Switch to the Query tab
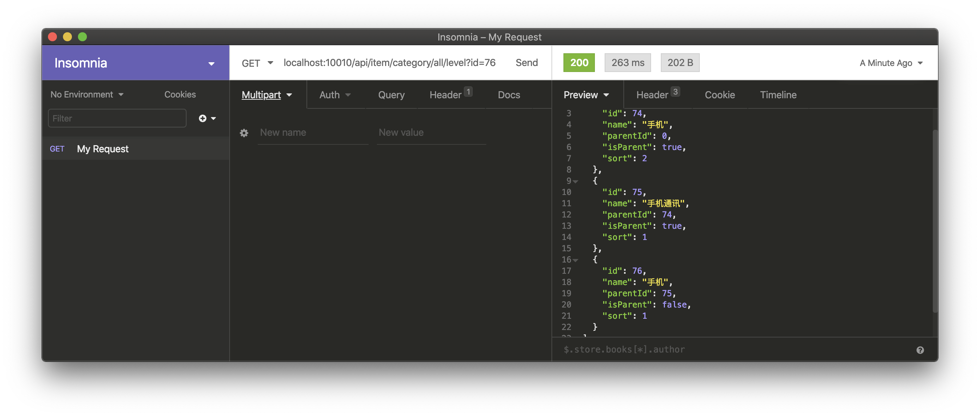The height and width of the screenshot is (417, 980). 391,95
